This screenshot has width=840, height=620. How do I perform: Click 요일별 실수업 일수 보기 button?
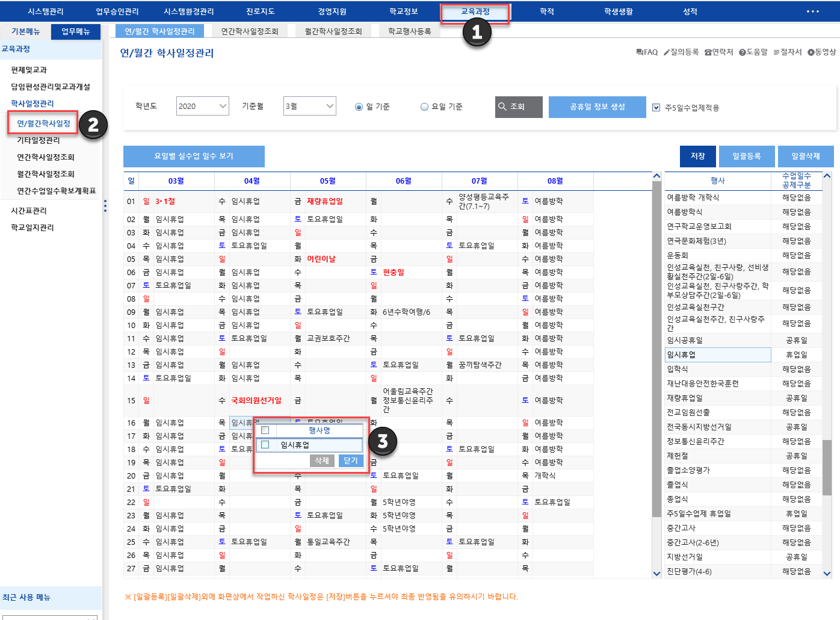point(194,156)
